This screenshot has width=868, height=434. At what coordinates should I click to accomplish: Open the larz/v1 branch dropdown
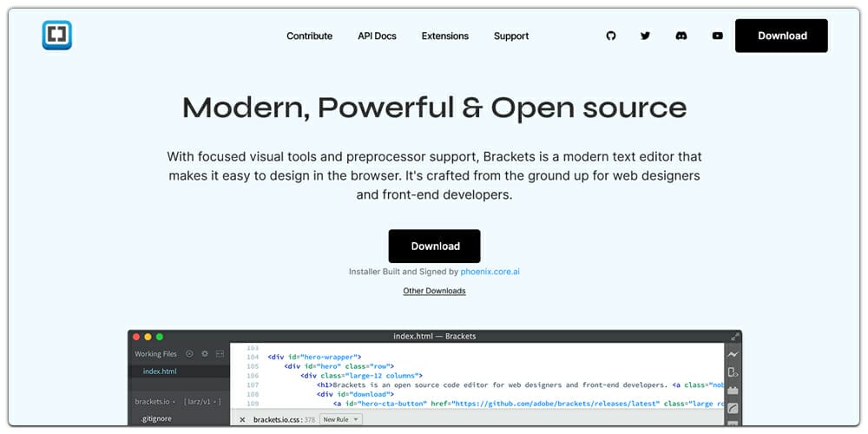click(x=202, y=402)
